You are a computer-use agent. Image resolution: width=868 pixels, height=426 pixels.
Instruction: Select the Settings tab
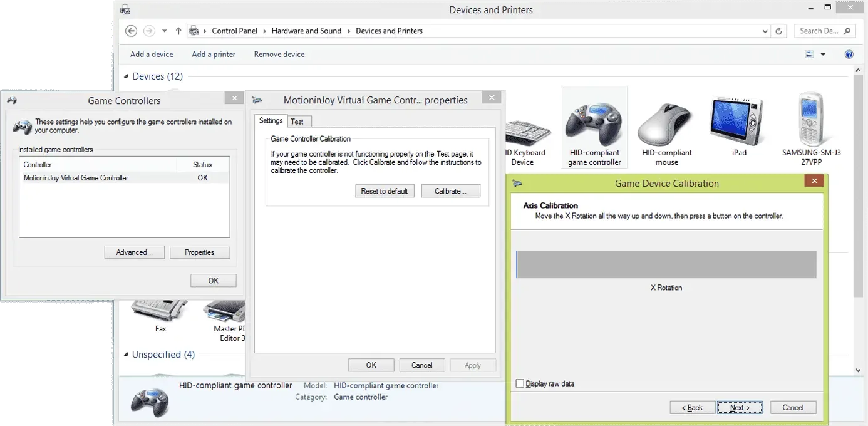pos(271,120)
